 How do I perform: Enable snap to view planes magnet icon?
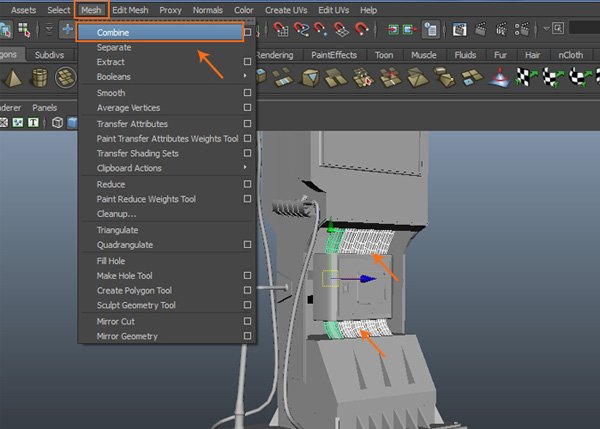[341, 29]
